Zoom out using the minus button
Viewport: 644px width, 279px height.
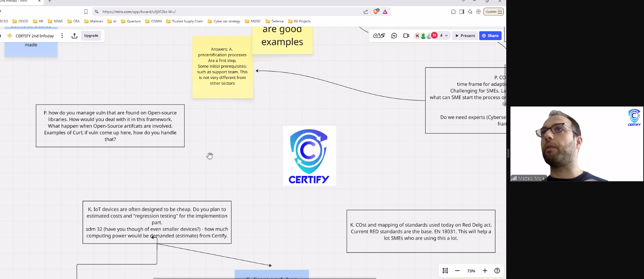[x=457, y=271]
